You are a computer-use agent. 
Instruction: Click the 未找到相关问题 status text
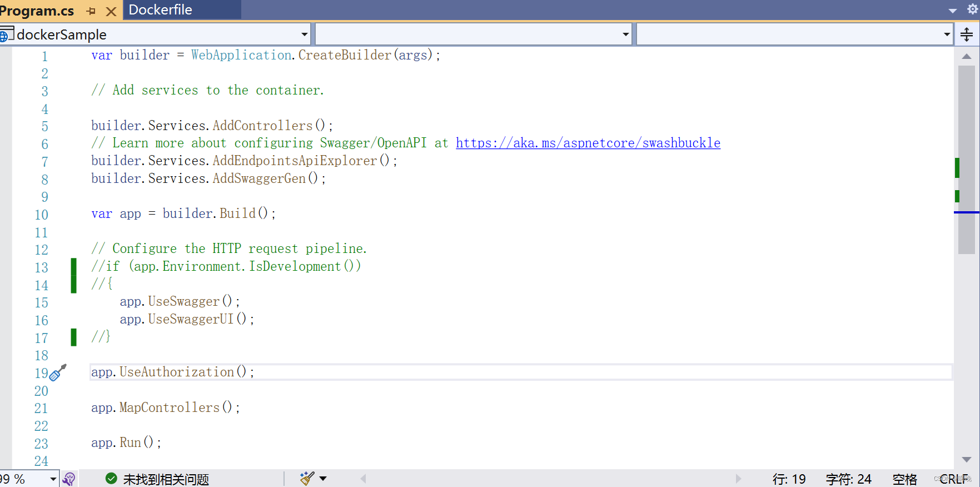tap(166, 479)
